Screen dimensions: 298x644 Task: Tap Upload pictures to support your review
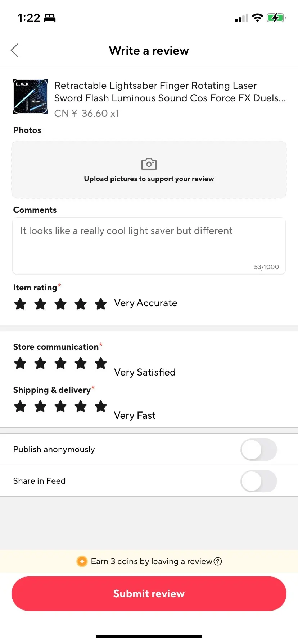pyautogui.click(x=149, y=179)
